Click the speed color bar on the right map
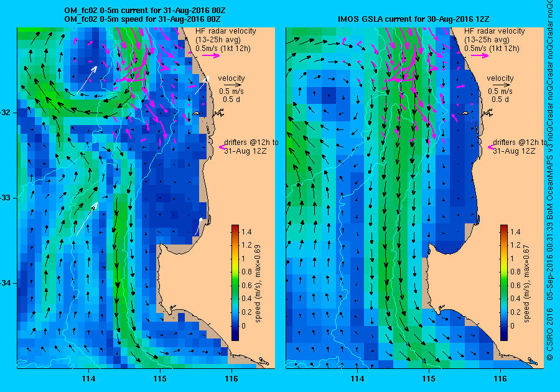This screenshot has height=392, width=560. [504, 282]
